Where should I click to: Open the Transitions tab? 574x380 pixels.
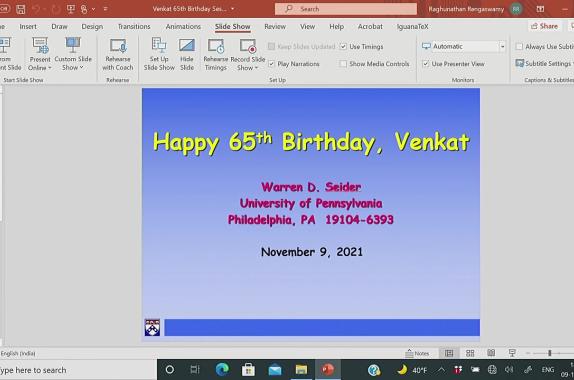coord(134,26)
